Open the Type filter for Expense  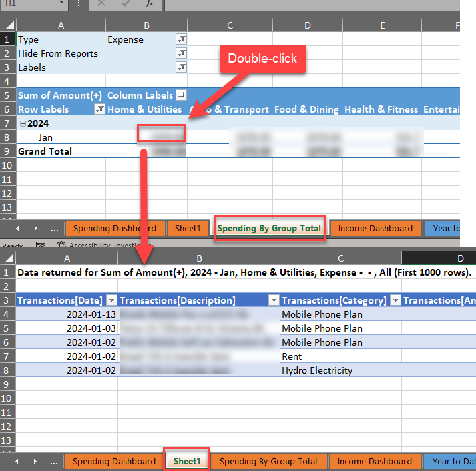[x=181, y=39]
